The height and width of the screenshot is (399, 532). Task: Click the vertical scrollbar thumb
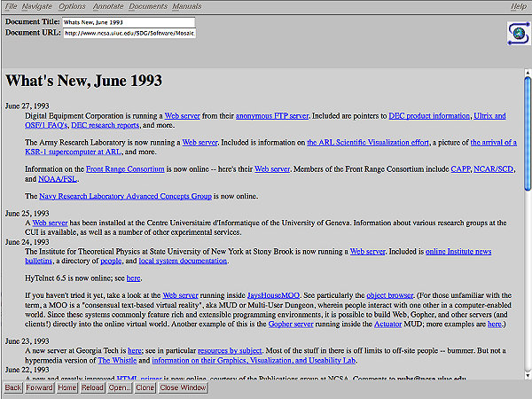click(528, 133)
